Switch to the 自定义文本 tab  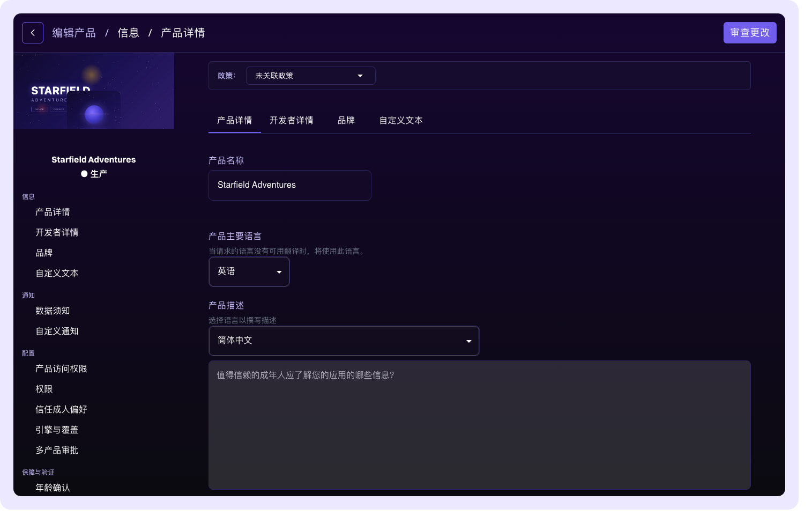click(401, 120)
